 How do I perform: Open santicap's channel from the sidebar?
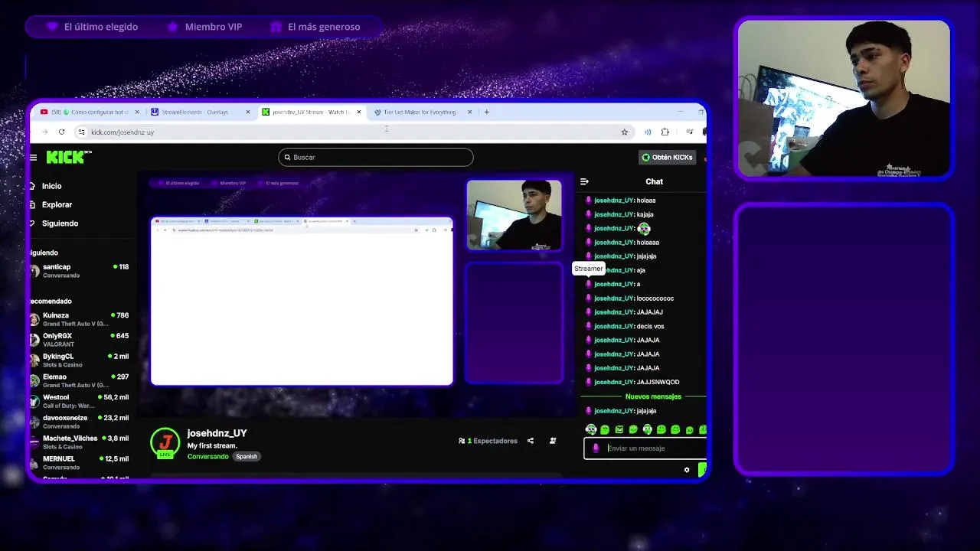point(80,271)
